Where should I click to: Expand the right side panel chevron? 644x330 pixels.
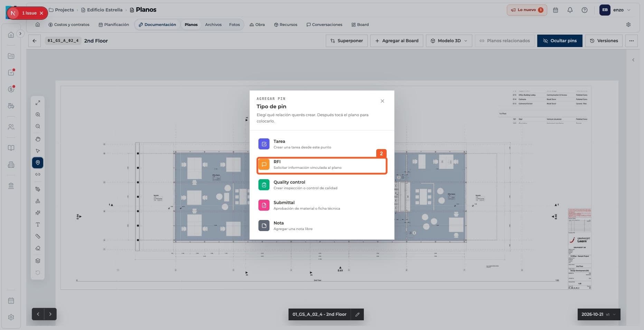(x=633, y=60)
